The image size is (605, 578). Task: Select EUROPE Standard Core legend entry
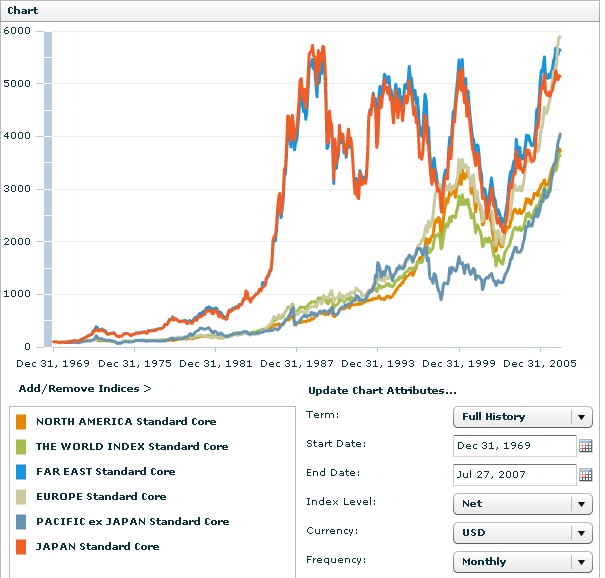coord(101,497)
